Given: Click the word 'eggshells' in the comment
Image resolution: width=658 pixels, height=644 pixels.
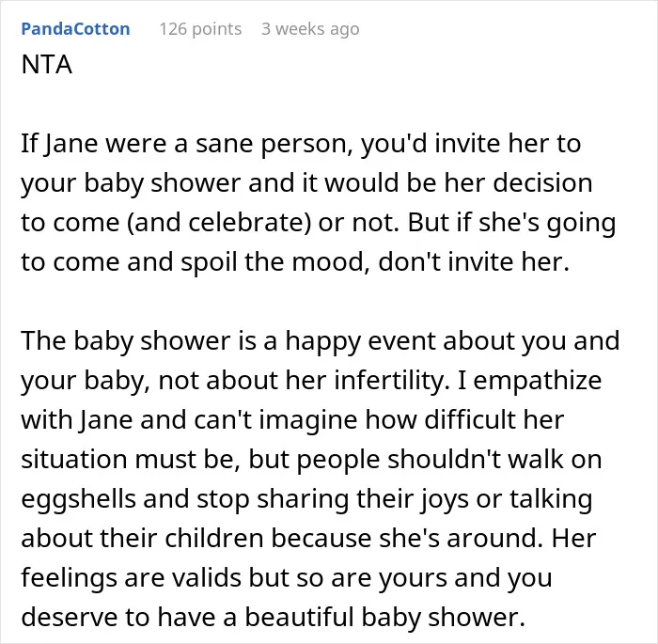Looking at the screenshot, I should [78, 499].
